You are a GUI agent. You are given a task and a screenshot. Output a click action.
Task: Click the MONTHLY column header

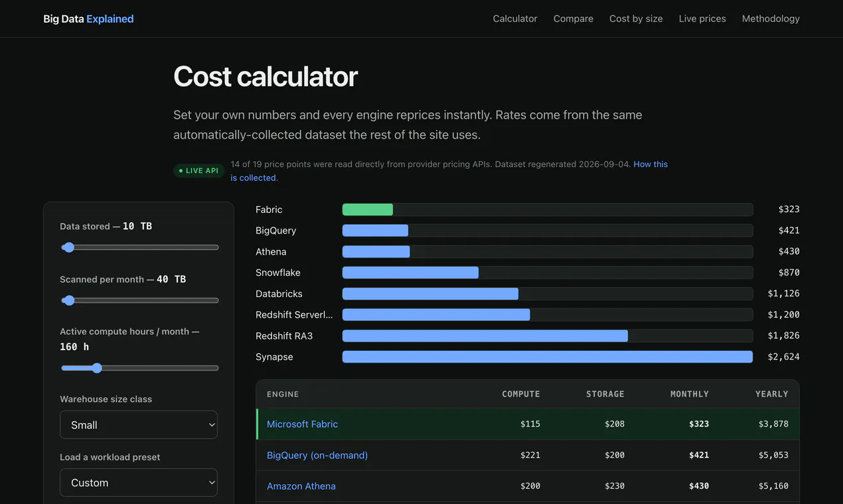coord(690,394)
